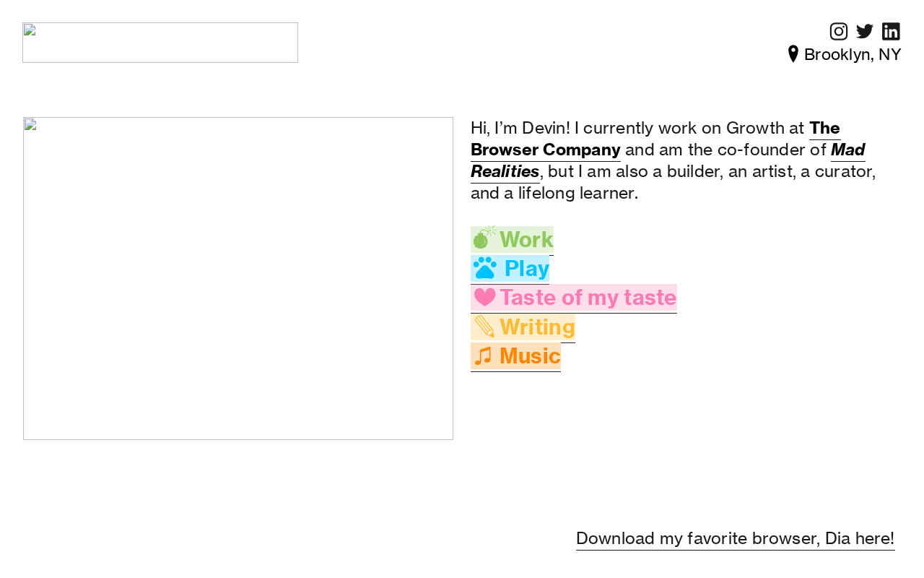Click the Download Dia browser link
This screenshot has height=578, width=924.
[735, 538]
